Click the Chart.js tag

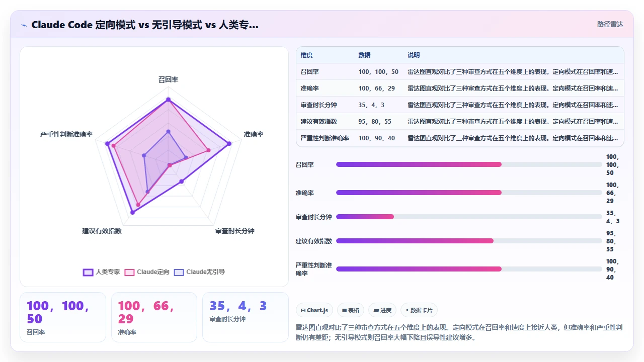pos(314,310)
